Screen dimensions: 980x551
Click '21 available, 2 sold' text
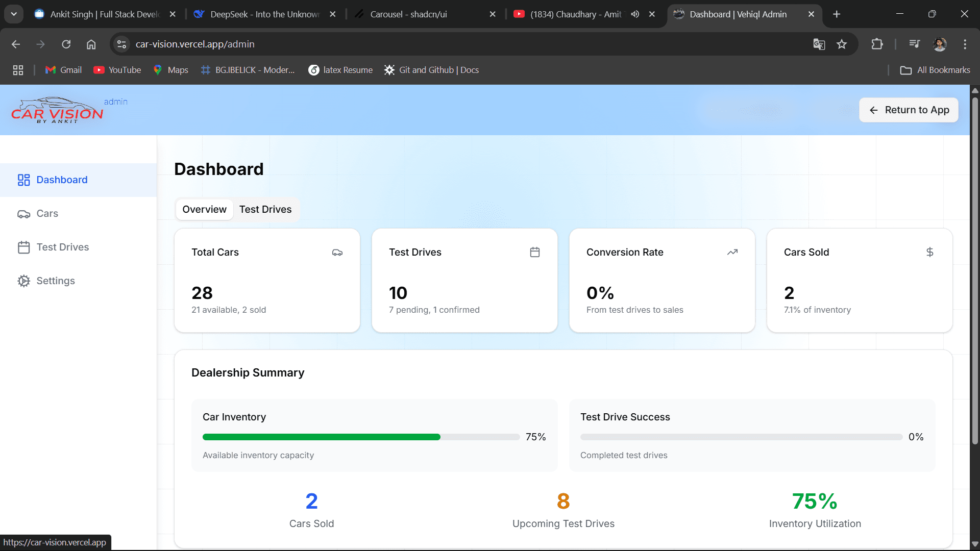click(229, 310)
